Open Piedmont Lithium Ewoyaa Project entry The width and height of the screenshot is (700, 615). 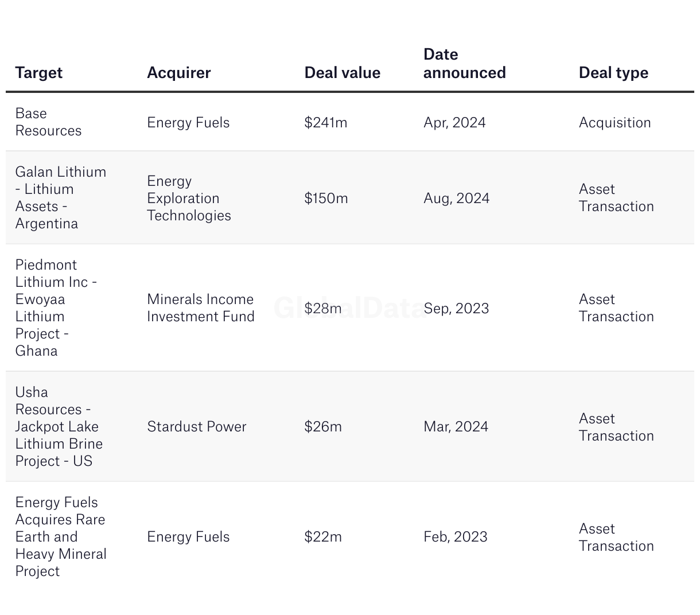coord(56,308)
